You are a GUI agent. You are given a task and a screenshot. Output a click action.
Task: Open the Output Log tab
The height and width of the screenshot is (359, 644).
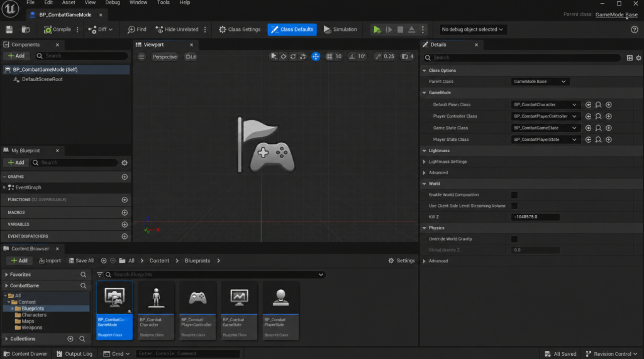(x=74, y=354)
